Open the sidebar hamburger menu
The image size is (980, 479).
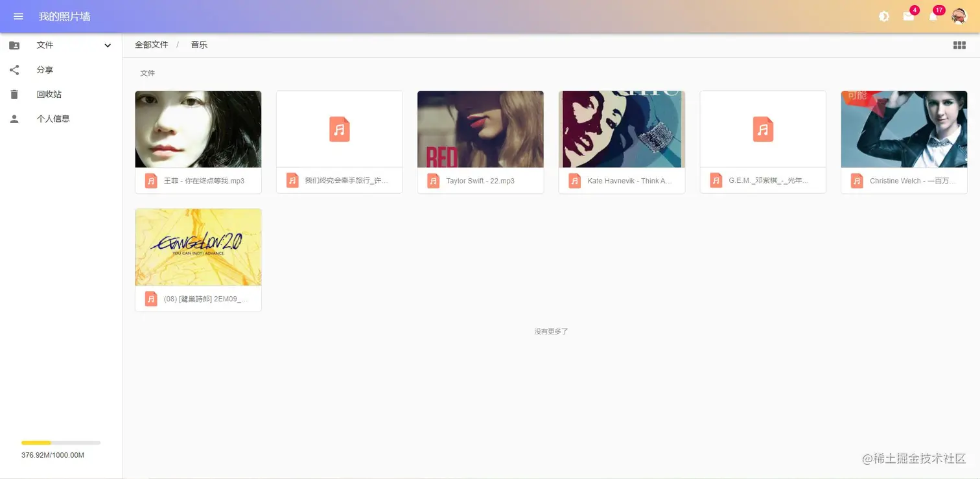17,16
